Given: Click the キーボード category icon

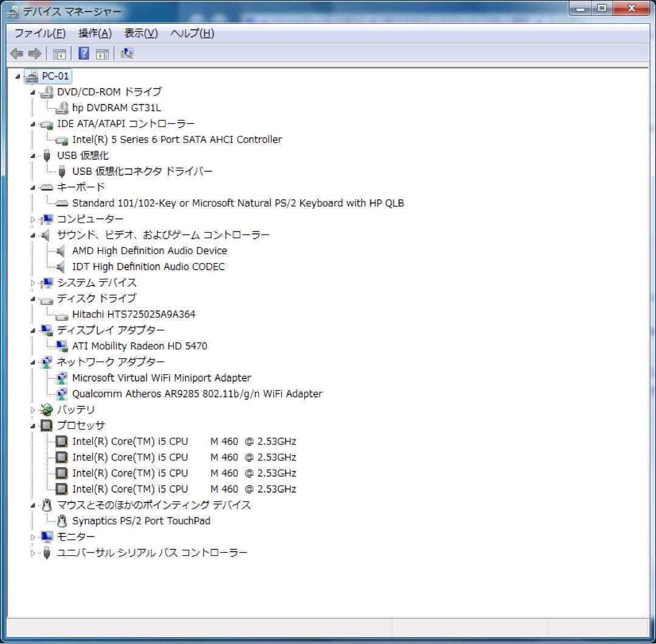Looking at the screenshot, I should (46, 188).
